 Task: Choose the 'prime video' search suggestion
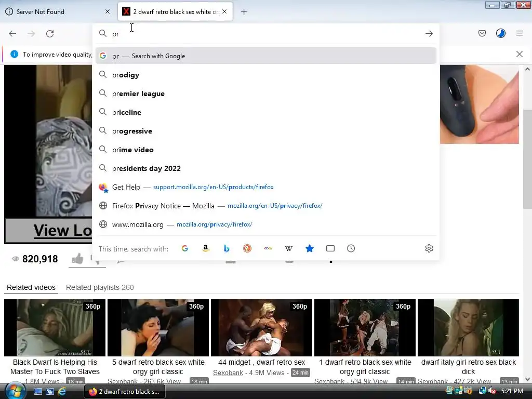pyautogui.click(x=265, y=150)
